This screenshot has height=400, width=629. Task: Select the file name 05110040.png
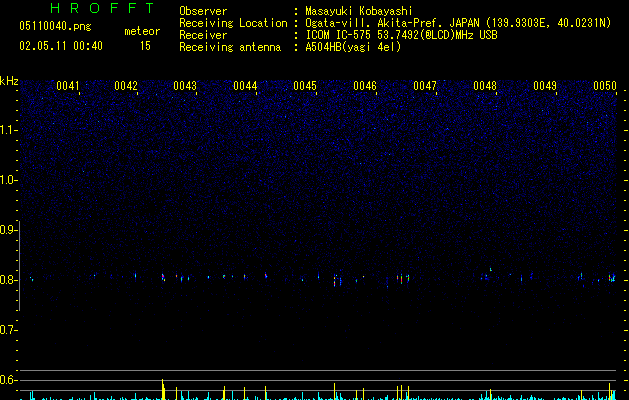click(55, 27)
